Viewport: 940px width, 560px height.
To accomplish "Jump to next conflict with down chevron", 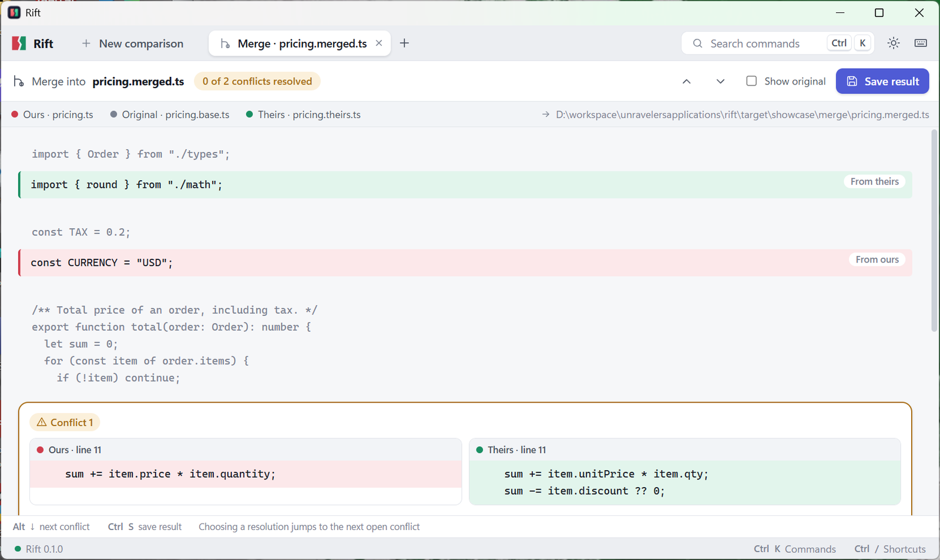I will [x=720, y=82].
